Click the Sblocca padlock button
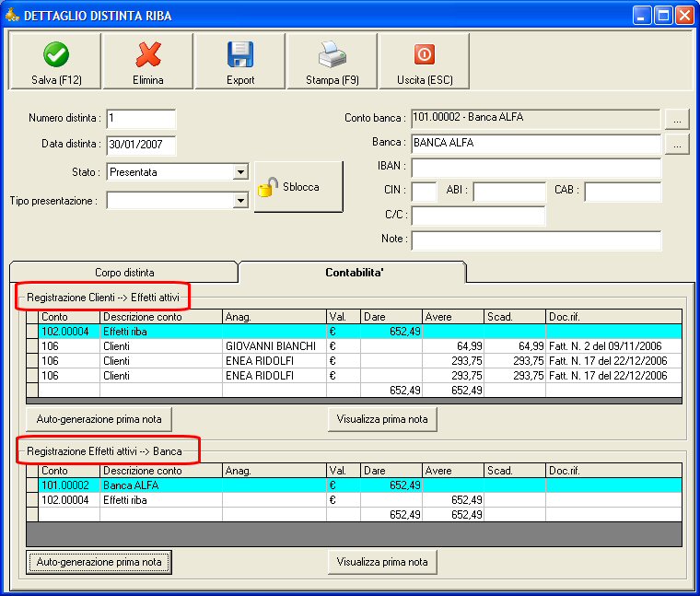Viewport: 700px width, 596px height. 297,187
